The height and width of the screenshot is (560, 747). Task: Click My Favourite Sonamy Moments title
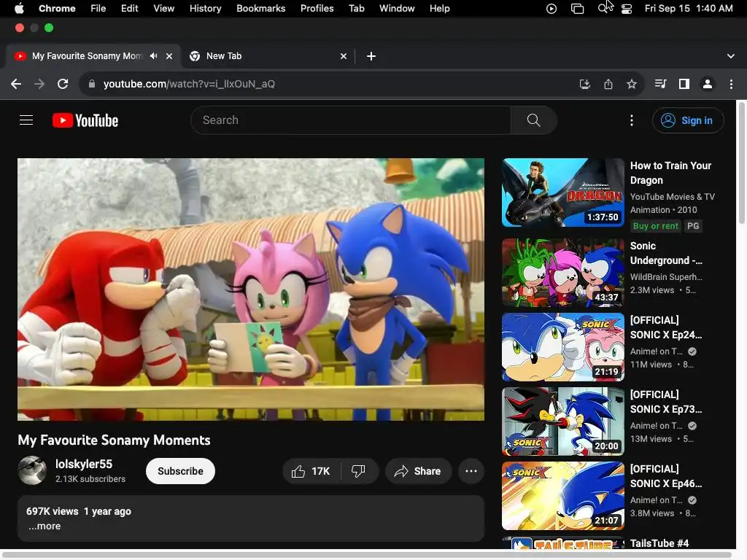point(115,440)
